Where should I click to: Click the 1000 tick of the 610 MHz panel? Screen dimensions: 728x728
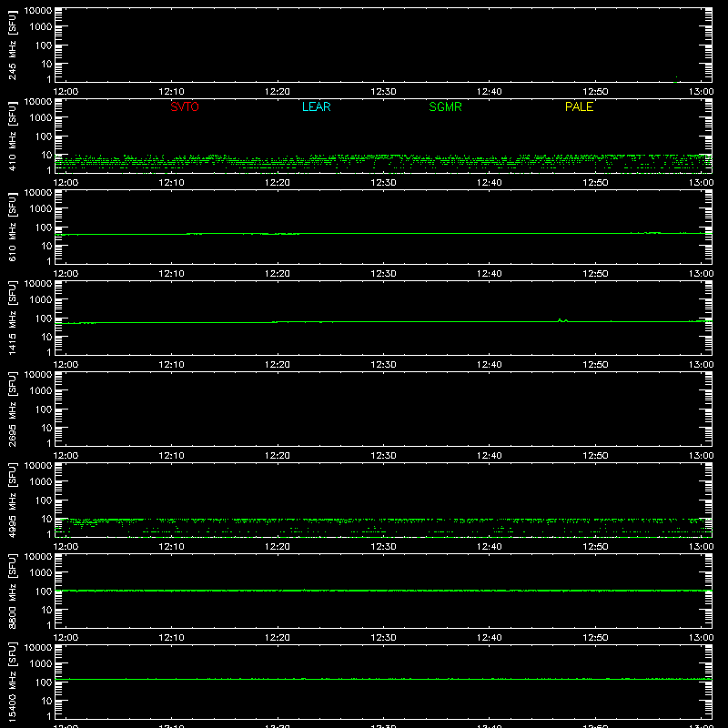point(41,208)
